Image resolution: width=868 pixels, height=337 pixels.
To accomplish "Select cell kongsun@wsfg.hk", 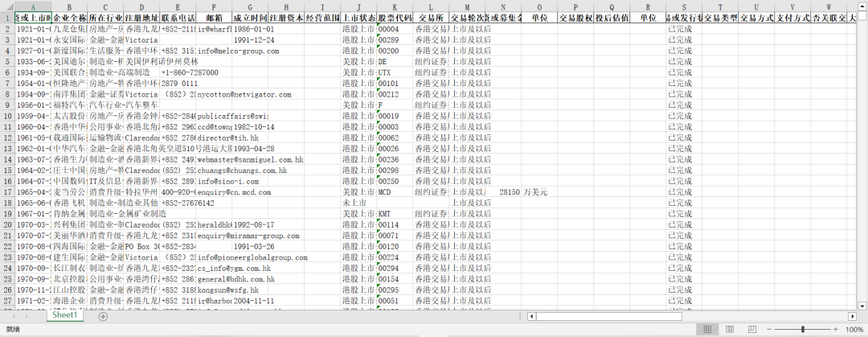I will (214, 290).
